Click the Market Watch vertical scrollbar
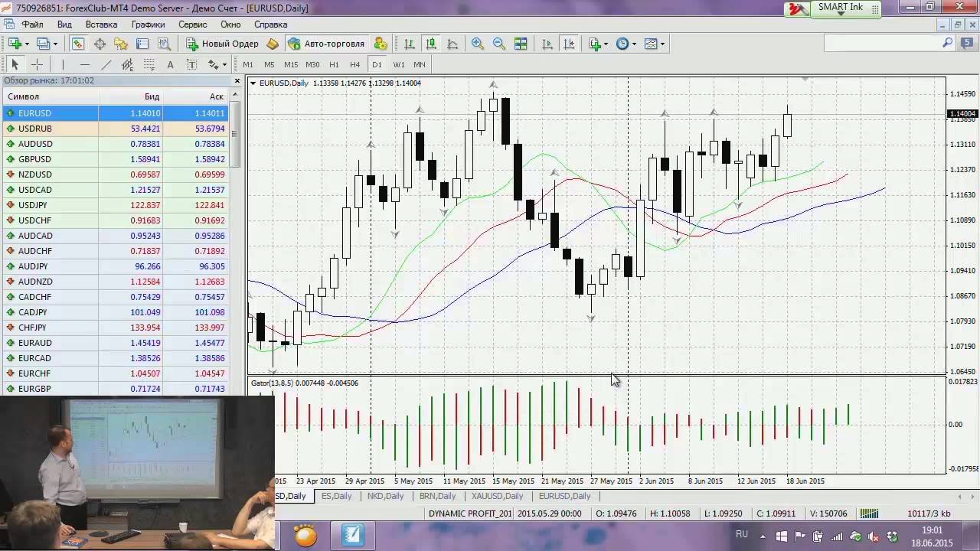 (236, 243)
